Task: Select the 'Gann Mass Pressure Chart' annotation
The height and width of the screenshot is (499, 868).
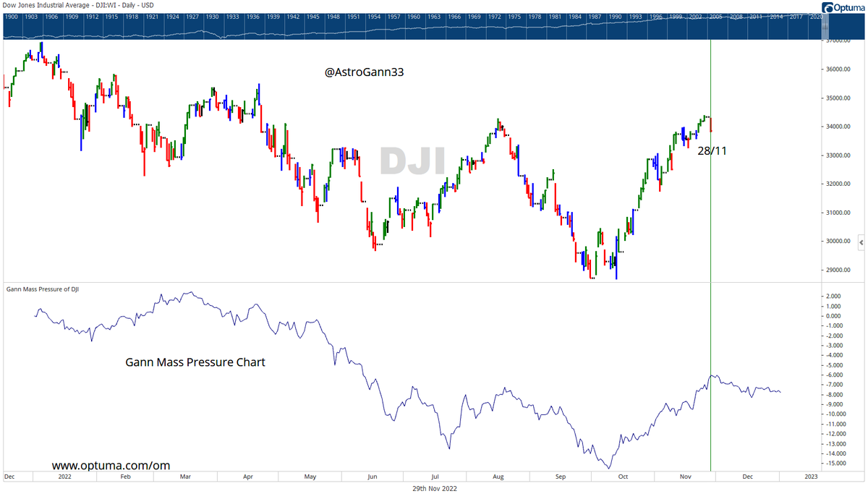Action: coord(195,362)
